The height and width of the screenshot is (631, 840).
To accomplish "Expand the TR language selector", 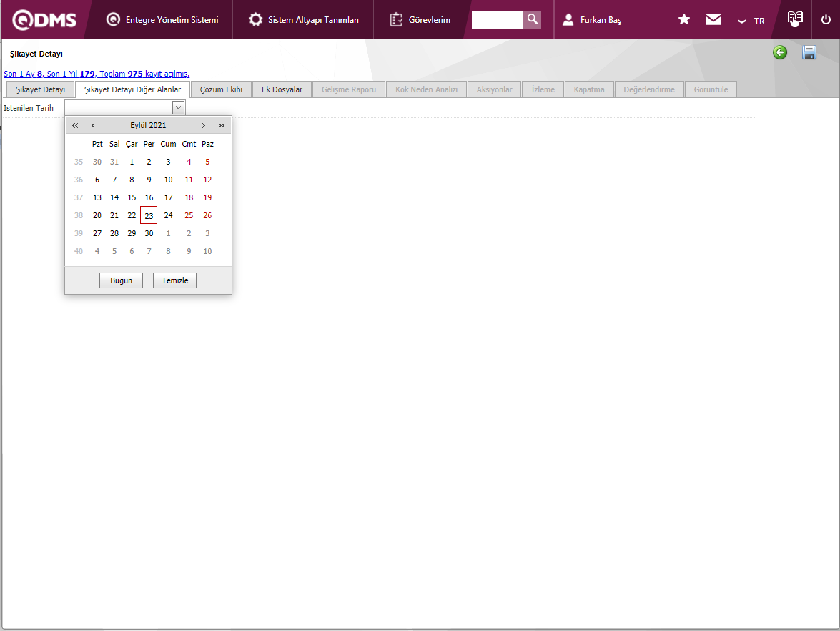I will click(x=751, y=21).
